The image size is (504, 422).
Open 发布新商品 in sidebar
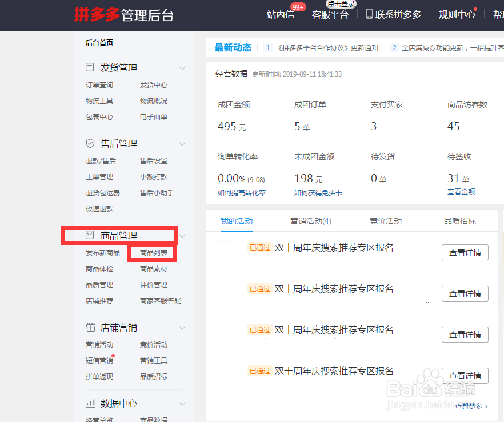pyautogui.click(x=103, y=253)
